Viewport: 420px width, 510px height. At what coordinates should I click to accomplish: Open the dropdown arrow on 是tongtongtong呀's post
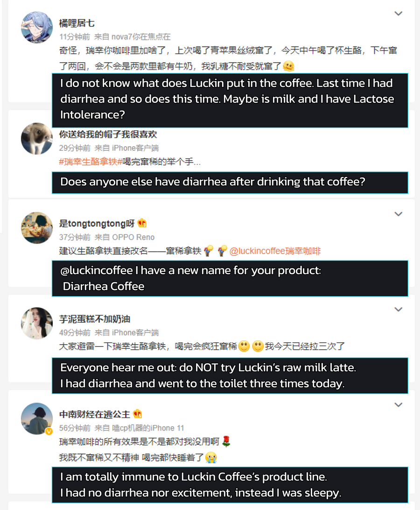coord(398,214)
